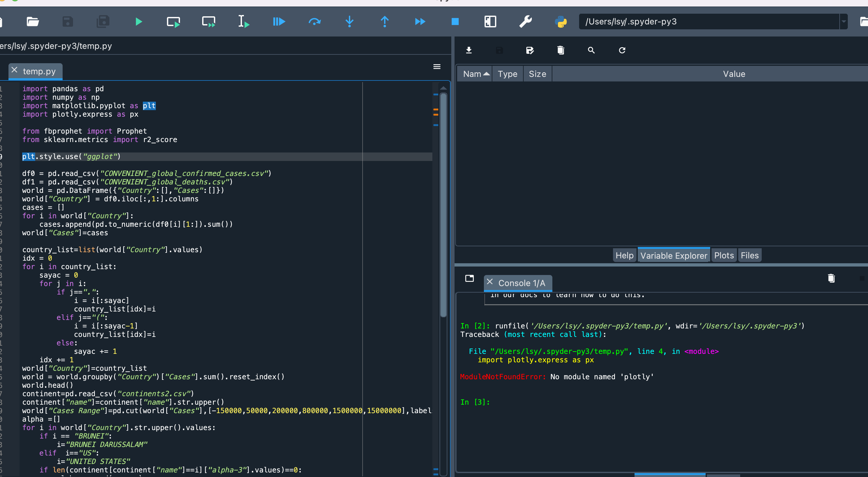Open Preferences wrench icon
Screen dimensions: 868x477
tap(526, 22)
